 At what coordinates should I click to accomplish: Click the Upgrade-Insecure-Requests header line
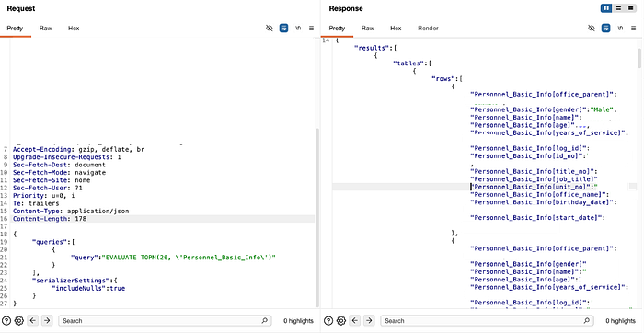tap(67, 157)
